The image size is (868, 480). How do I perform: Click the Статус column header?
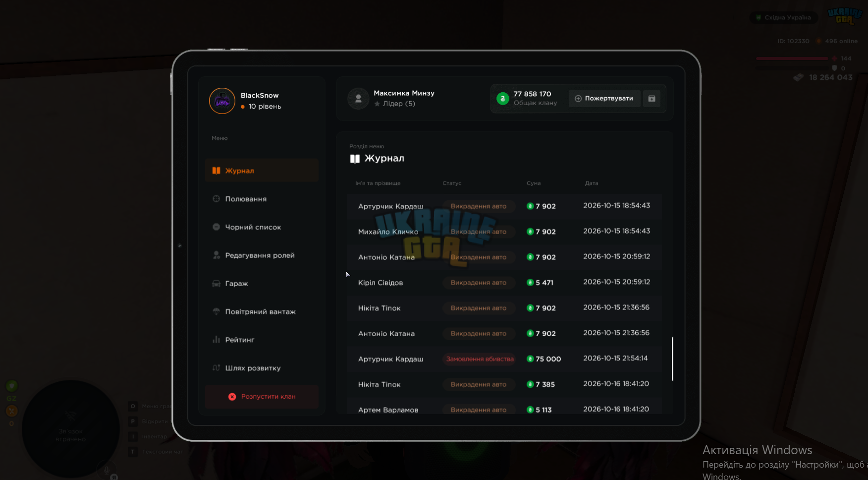452,183
